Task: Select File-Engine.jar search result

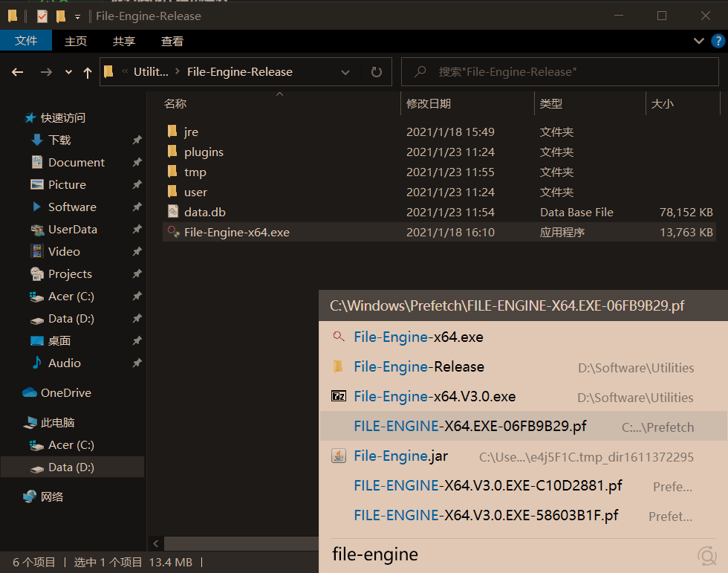Action: point(523,456)
